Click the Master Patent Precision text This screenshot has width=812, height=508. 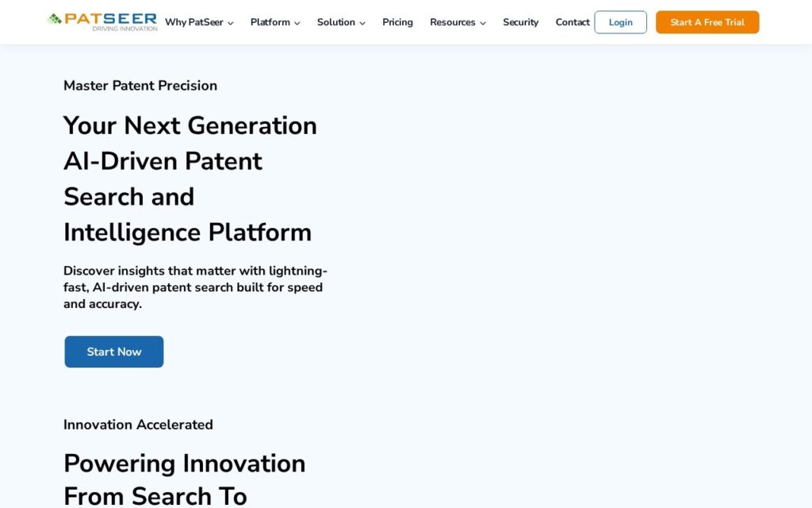pyautogui.click(x=140, y=86)
